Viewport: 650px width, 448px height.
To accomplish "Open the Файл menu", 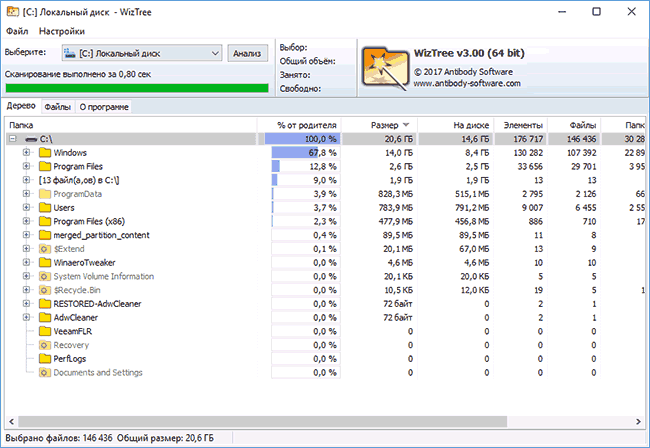I will point(17,31).
